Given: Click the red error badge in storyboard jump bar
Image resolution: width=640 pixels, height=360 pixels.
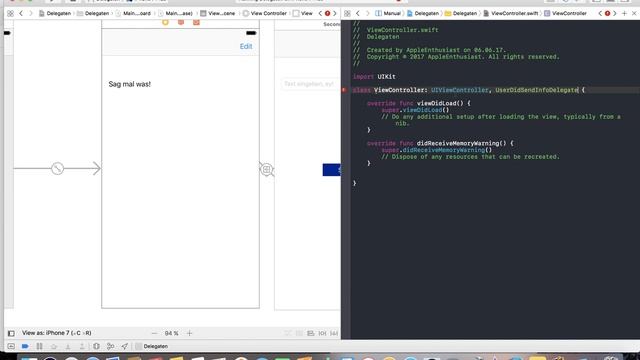Looking at the screenshot, I should pos(327,13).
